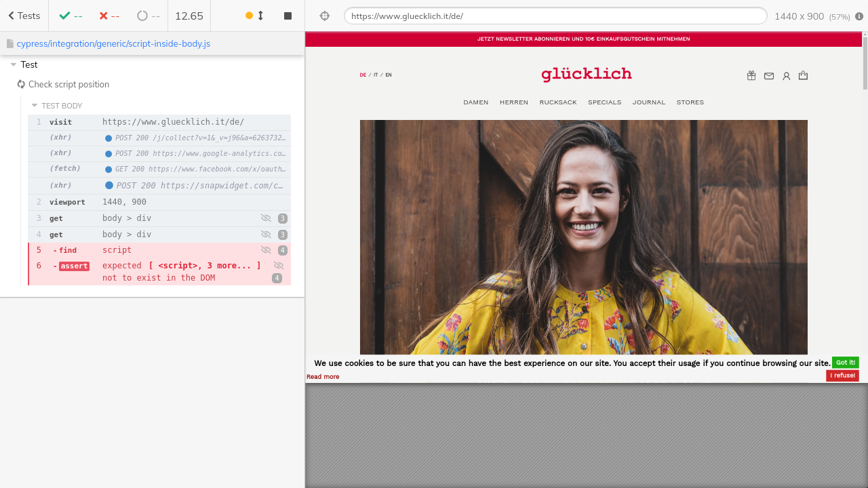Screen dimensions: 868x488
Task: Open the RUCKSACK menu item
Action: [x=557, y=102]
